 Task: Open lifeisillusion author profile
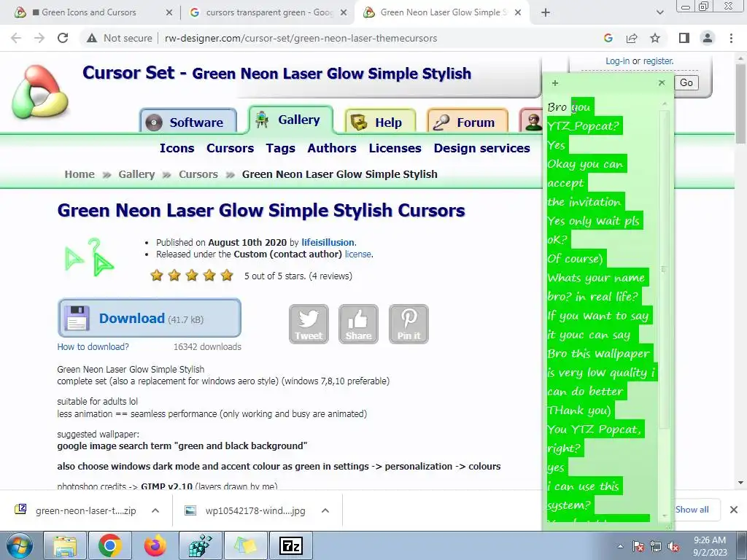328,242
